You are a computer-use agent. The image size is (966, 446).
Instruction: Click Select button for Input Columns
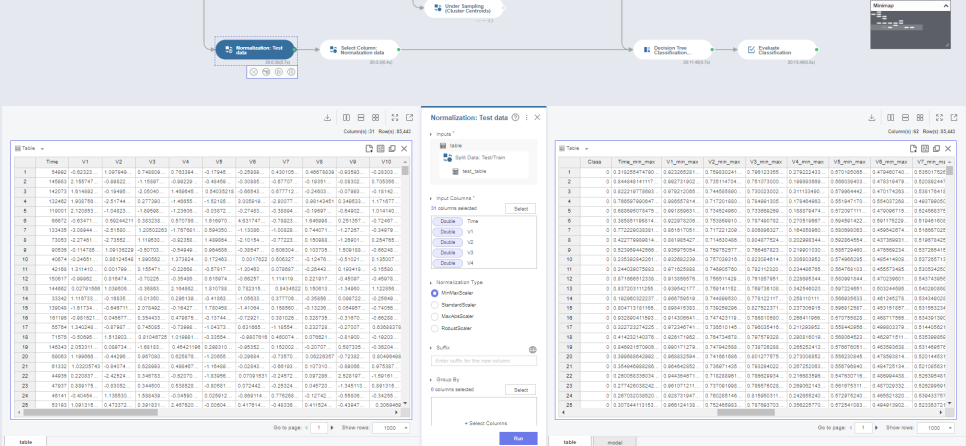(x=520, y=209)
